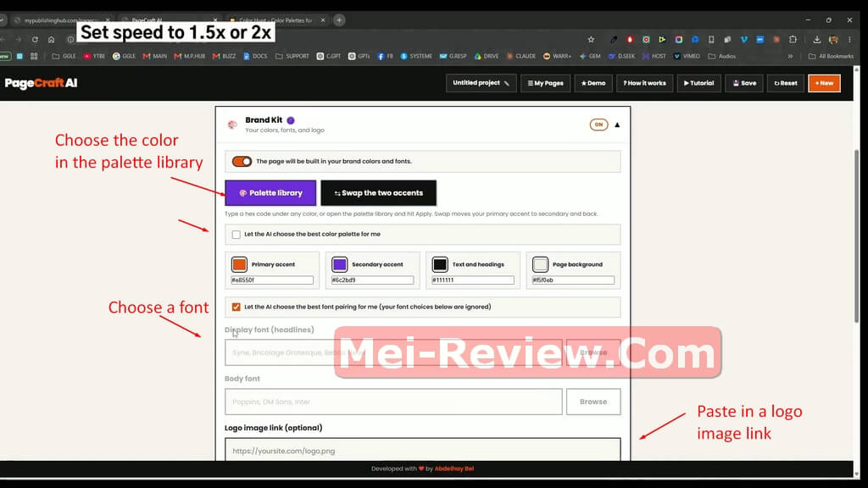Open the eyedropper color picker extension

(x=614, y=40)
